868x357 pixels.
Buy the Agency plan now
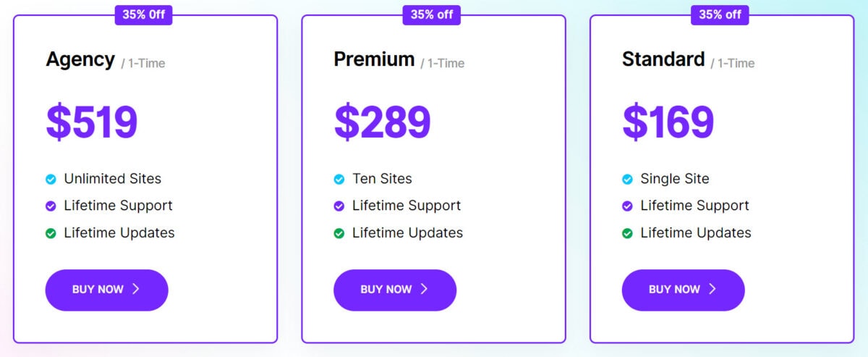pyautogui.click(x=107, y=290)
